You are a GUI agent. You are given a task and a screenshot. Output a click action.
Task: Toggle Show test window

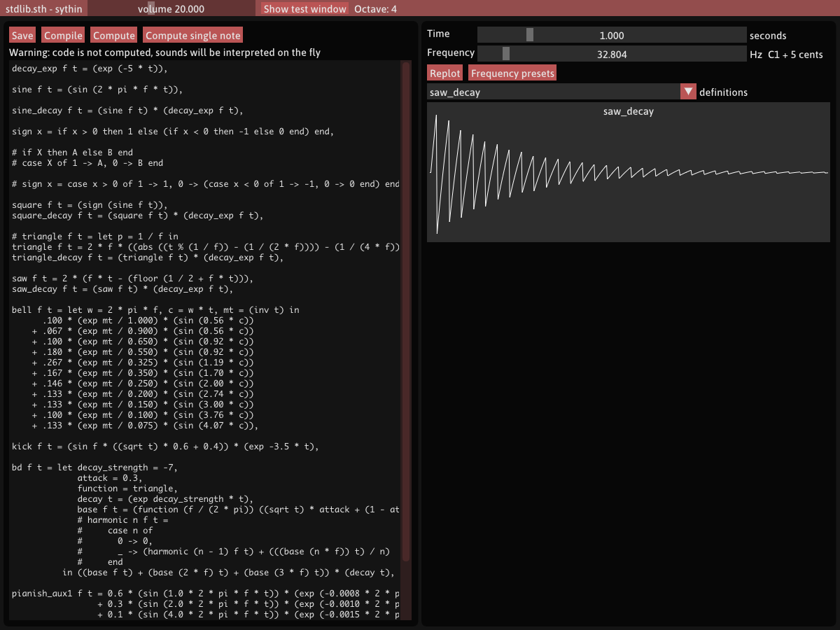(x=304, y=9)
